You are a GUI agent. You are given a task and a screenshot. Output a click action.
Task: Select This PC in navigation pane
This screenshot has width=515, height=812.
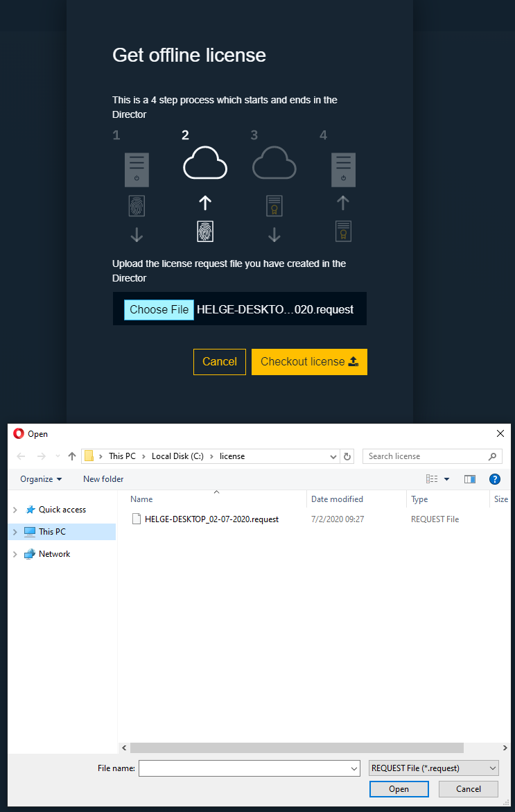point(52,531)
